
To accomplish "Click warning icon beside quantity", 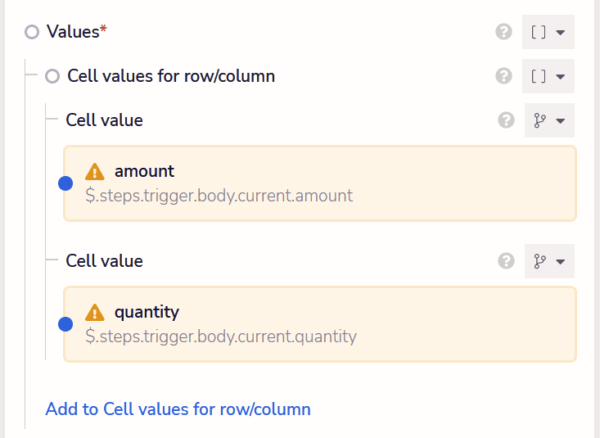I will [95, 313].
